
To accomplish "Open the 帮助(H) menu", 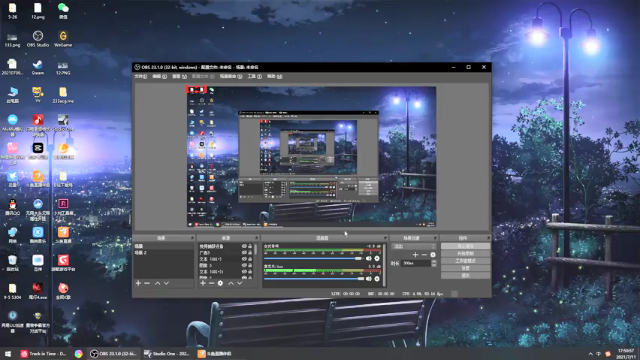I will (x=274, y=76).
